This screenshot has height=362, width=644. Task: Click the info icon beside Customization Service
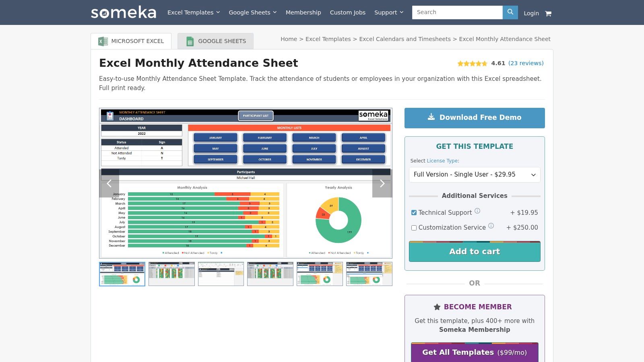tap(491, 226)
